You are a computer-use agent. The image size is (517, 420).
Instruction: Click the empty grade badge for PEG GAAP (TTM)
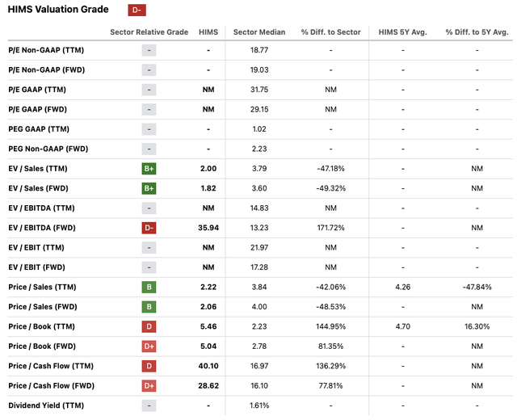pos(149,129)
